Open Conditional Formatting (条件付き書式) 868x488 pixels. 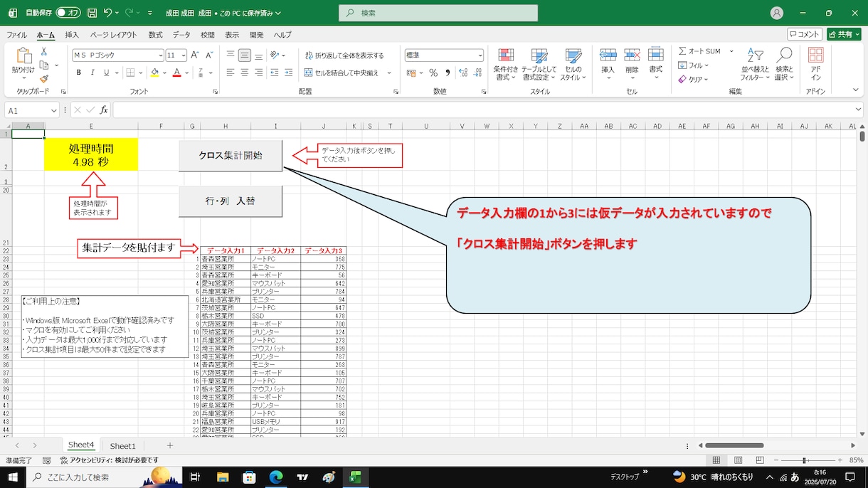[x=506, y=65]
